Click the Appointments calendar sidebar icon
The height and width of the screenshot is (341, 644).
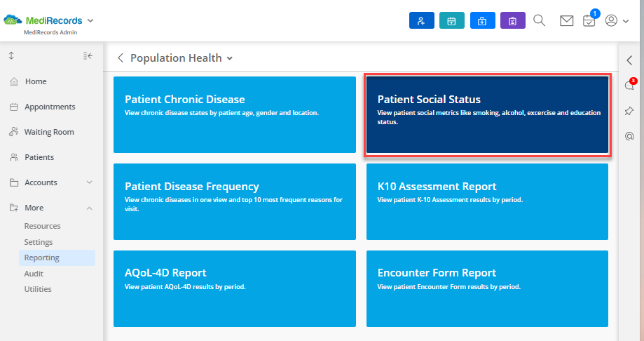(14, 107)
